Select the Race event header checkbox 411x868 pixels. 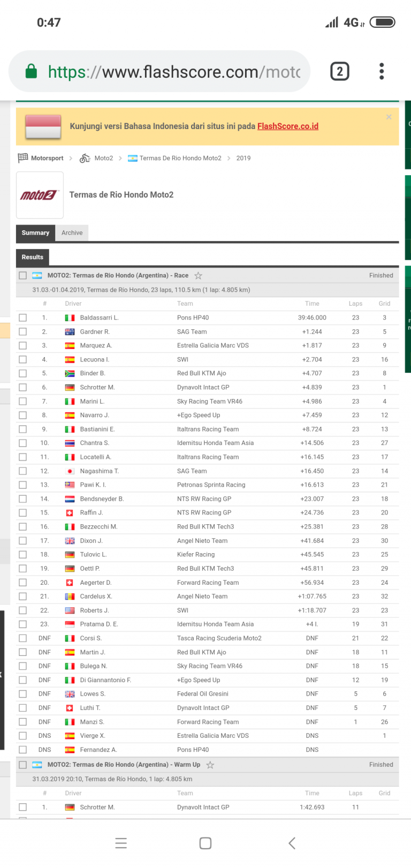pos(22,276)
